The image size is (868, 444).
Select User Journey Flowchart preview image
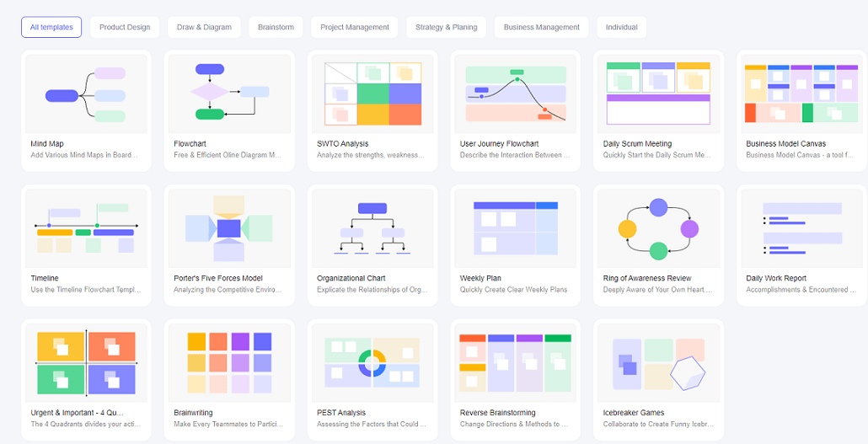[516, 94]
